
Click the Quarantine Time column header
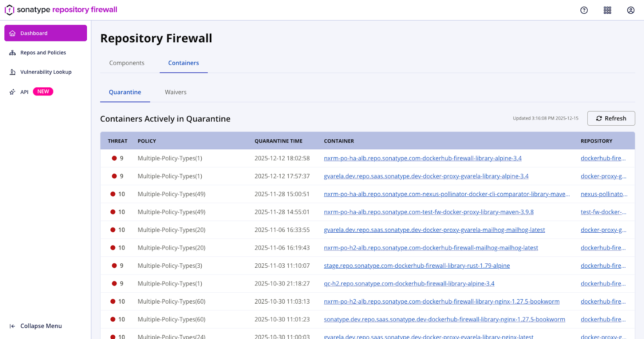point(279,141)
